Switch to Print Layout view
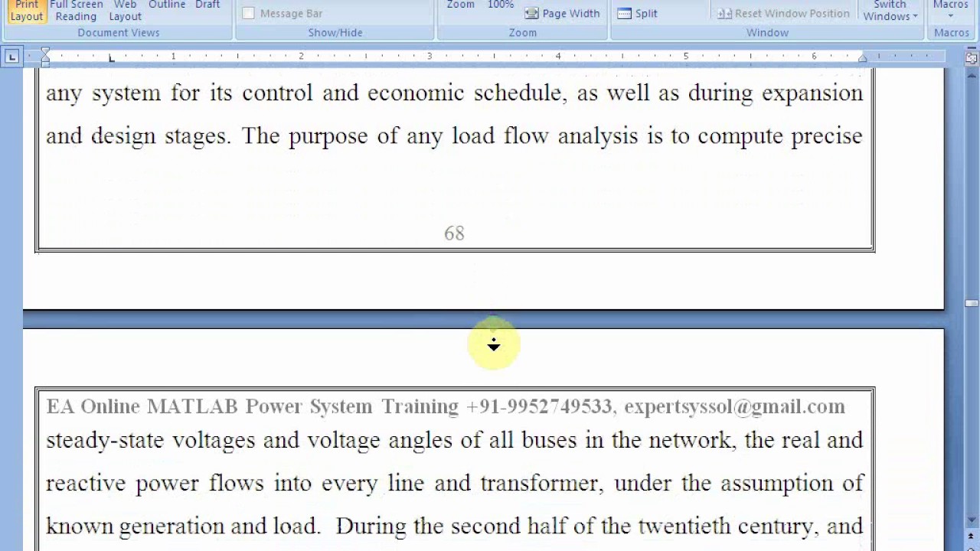The width and height of the screenshot is (980, 551). pyautogui.click(x=27, y=11)
